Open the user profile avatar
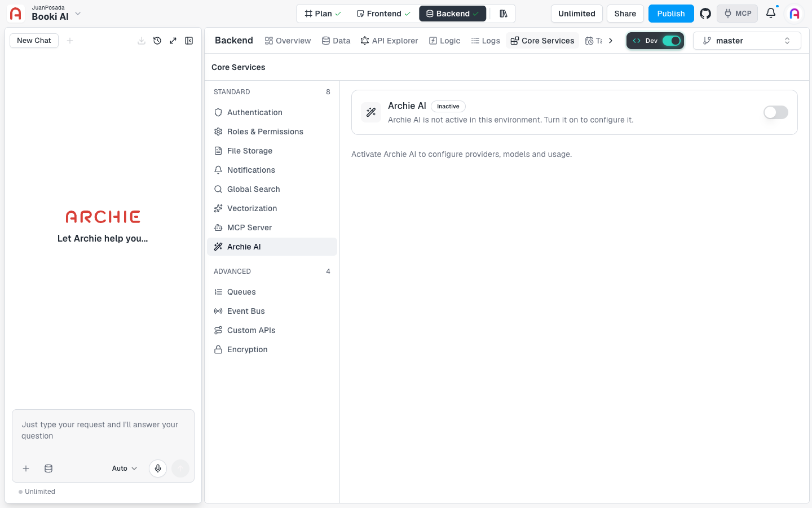 tap(795, 14)
